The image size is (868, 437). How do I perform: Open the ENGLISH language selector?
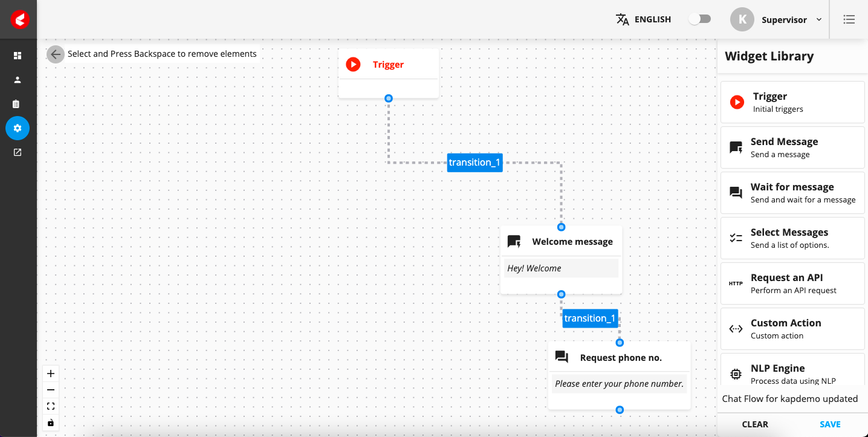pyautogui.click(x=643, y=19)
